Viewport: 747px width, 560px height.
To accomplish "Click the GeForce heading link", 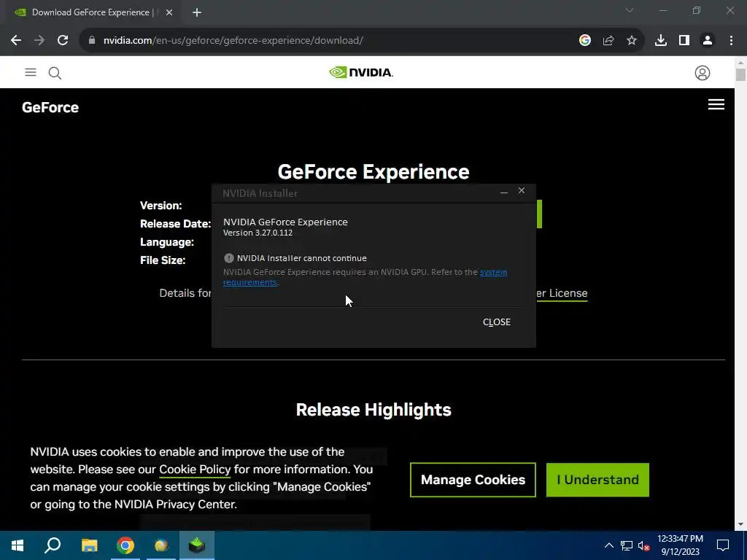I will 50,108.
